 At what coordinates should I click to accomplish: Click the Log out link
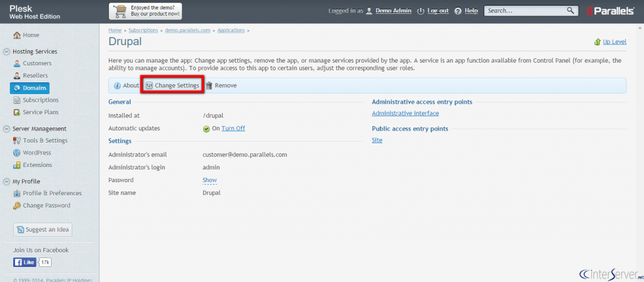click(438, 11)
